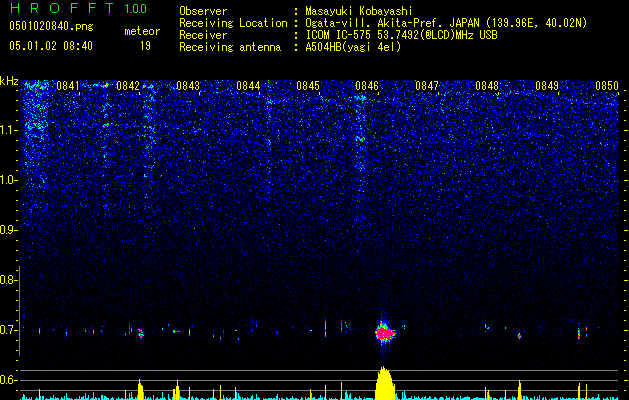Screen dimensions: 629x400
Task: Click the meteor label
Action: pyautogui.click(x=142, y=31)
